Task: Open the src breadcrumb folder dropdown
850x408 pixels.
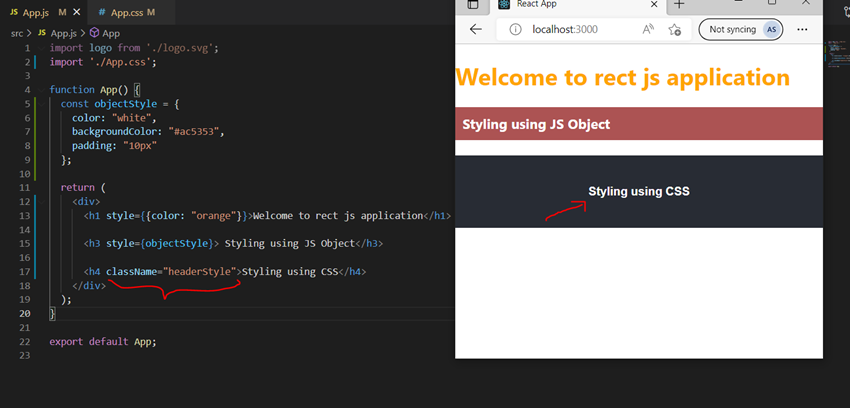Action: (17, 33)
